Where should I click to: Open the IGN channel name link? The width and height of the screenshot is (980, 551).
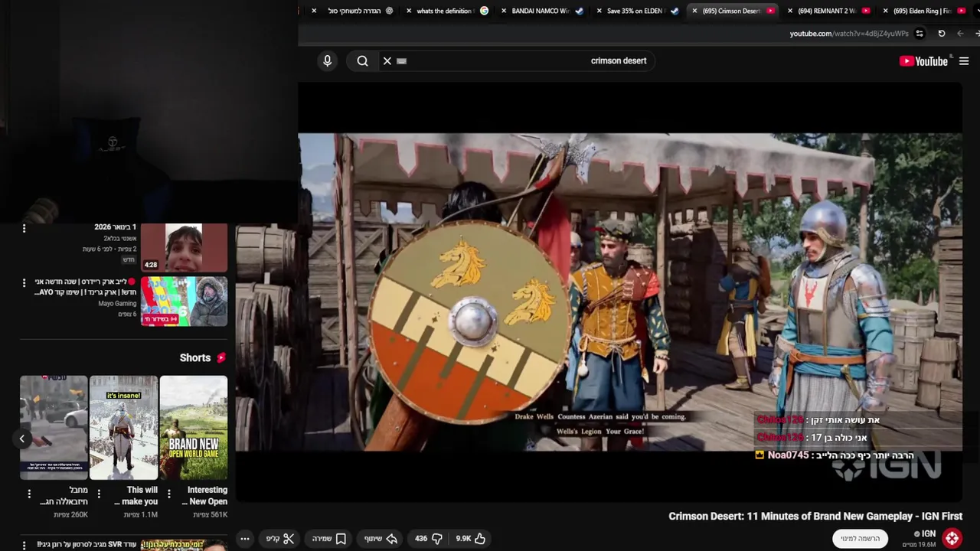(928, 533)
